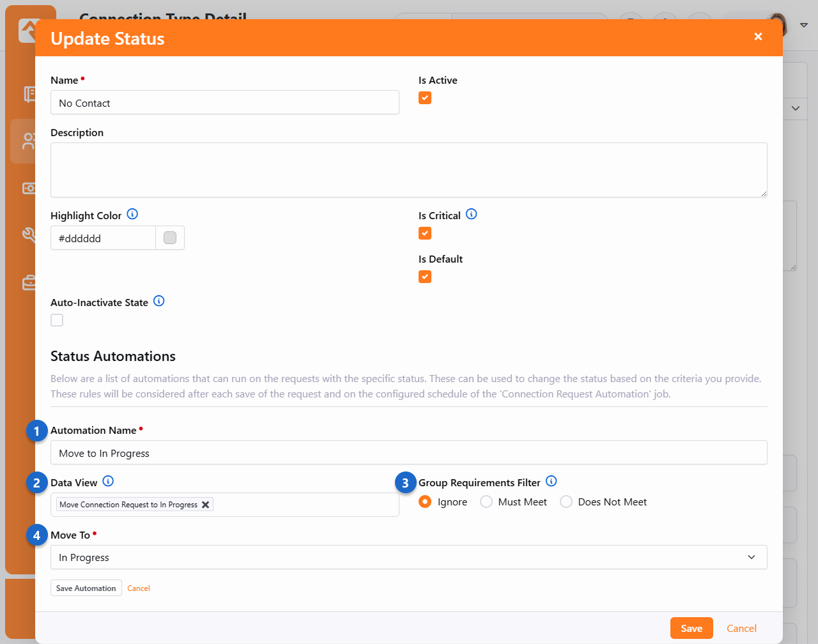Screen dimensions: 818x644
Task: Uncheck the Is Critical checkbox
Action: click(425, 233)
